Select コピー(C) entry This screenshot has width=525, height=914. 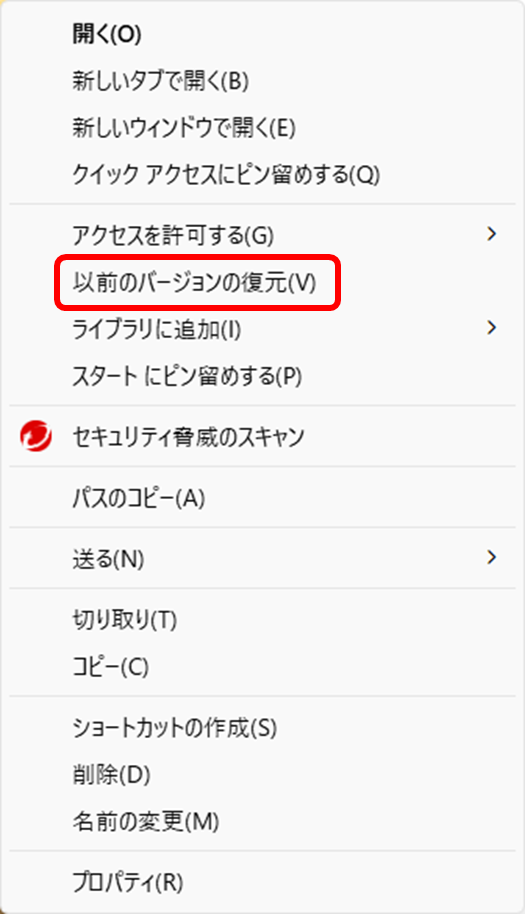tap(262, 666)
